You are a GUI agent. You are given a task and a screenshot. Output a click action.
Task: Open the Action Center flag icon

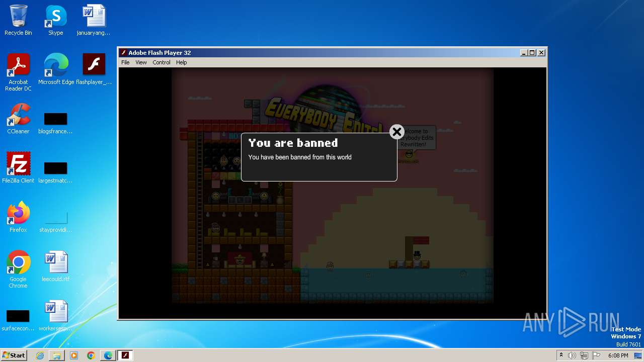click(x=596, y=355)
